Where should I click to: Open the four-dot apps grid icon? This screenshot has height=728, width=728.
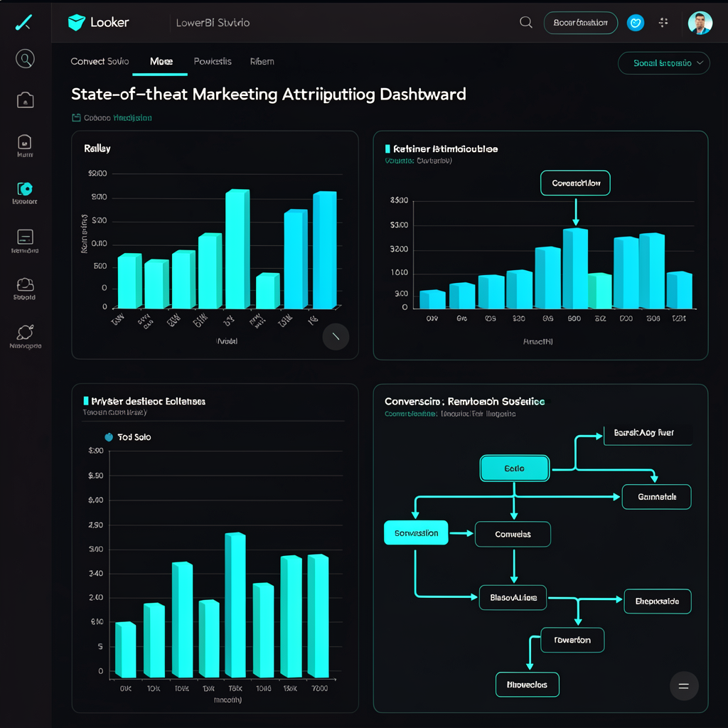(663, 22)
